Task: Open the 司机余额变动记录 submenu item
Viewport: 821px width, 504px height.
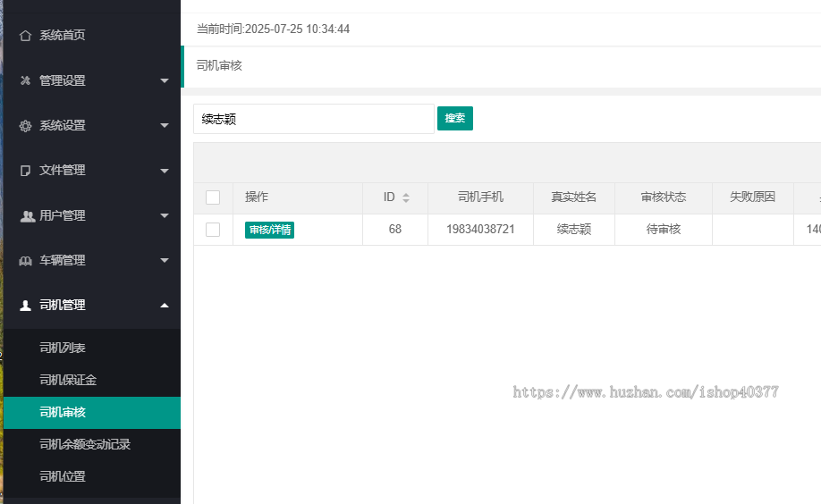Action: [92, 445]
